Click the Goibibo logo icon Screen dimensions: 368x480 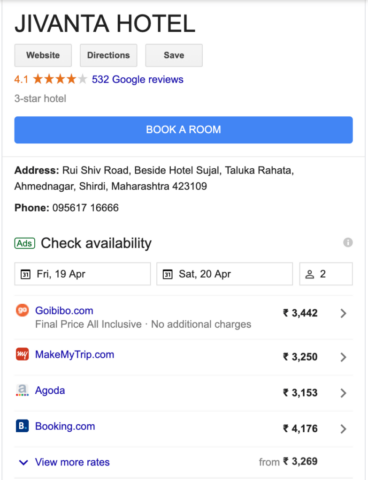click(22, 310)
